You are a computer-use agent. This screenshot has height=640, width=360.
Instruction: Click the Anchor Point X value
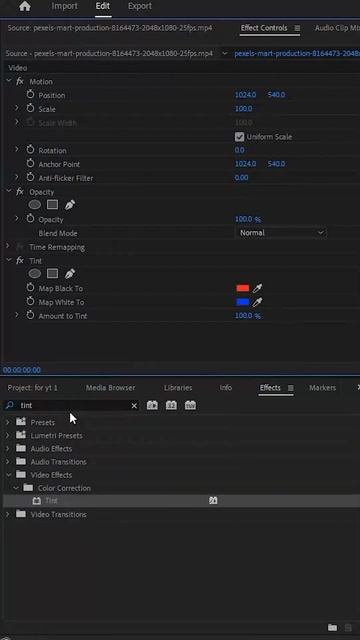point(245,164)
